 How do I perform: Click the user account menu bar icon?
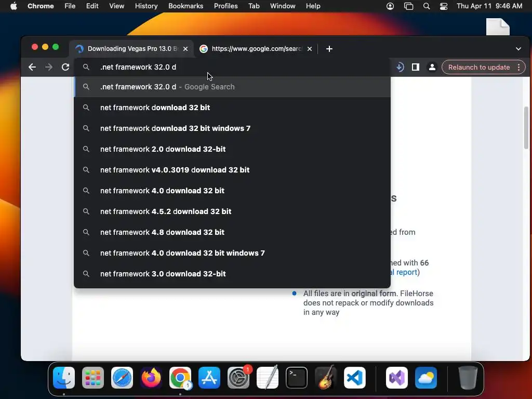(390, 6)
